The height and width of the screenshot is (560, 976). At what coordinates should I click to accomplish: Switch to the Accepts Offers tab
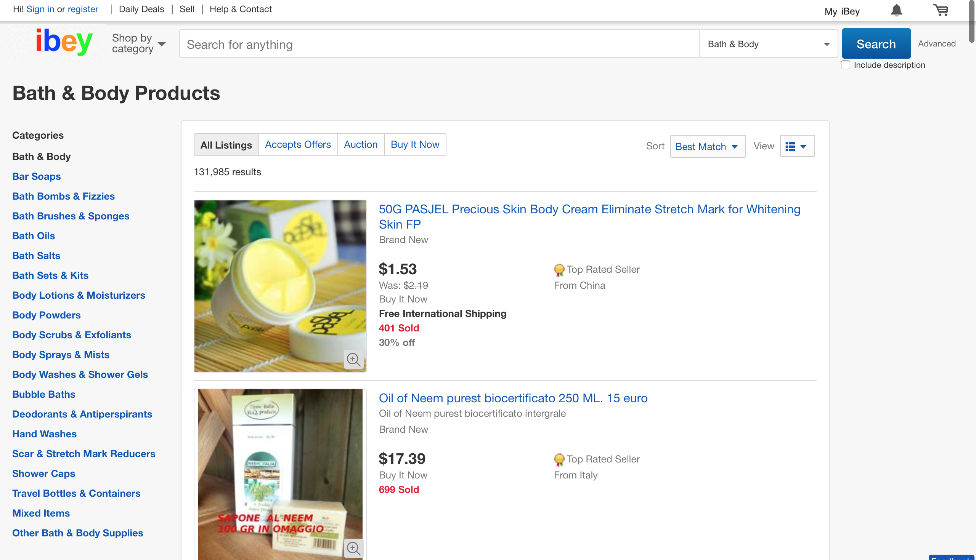(298, 145)
